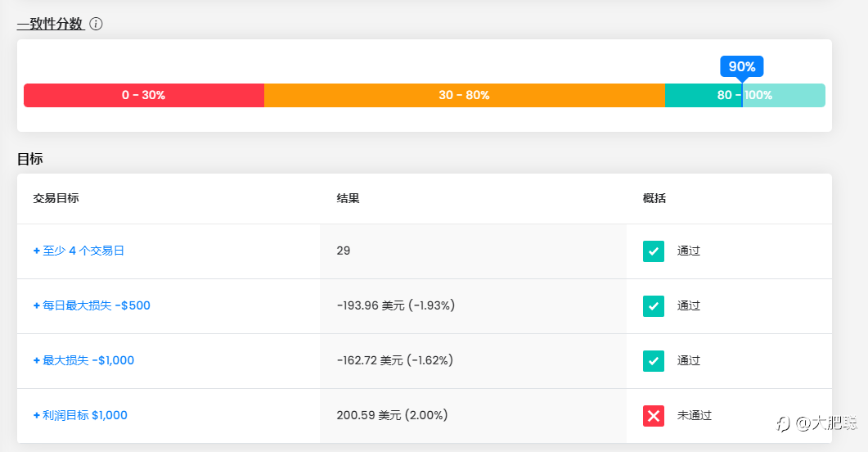
Task: Open the 一致性分数 heading link
Action: [51, 24]
